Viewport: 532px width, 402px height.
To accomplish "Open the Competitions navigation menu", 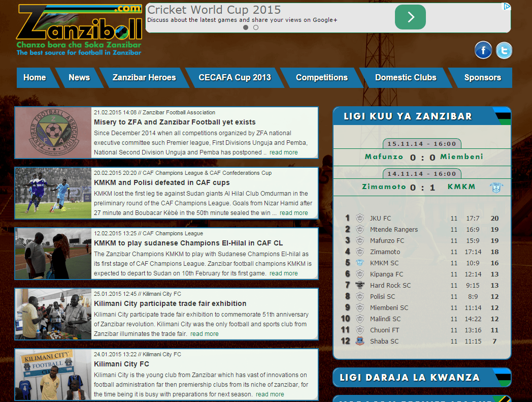I will pos(321,78).
